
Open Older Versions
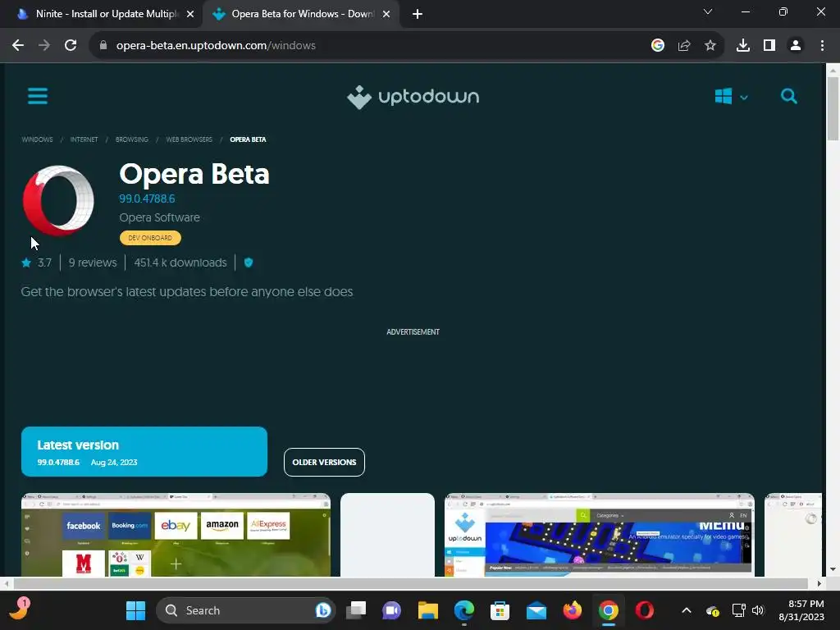pyautogui.click(x=324, y=463)
